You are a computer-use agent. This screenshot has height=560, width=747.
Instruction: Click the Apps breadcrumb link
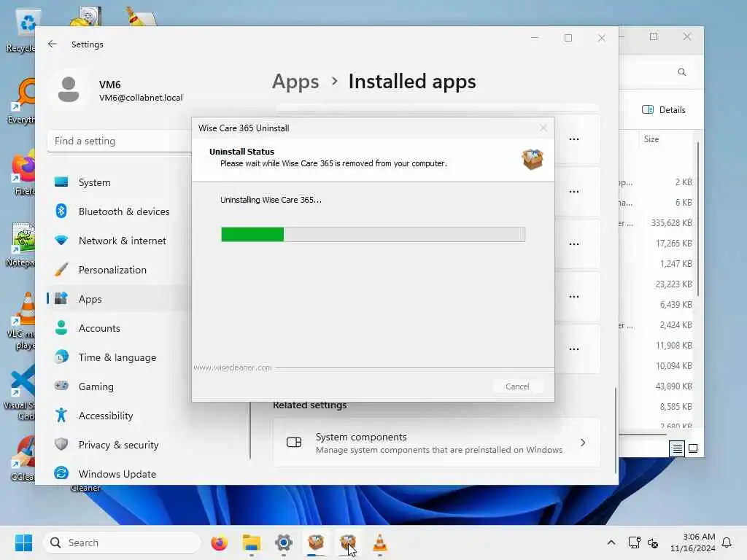295,82
